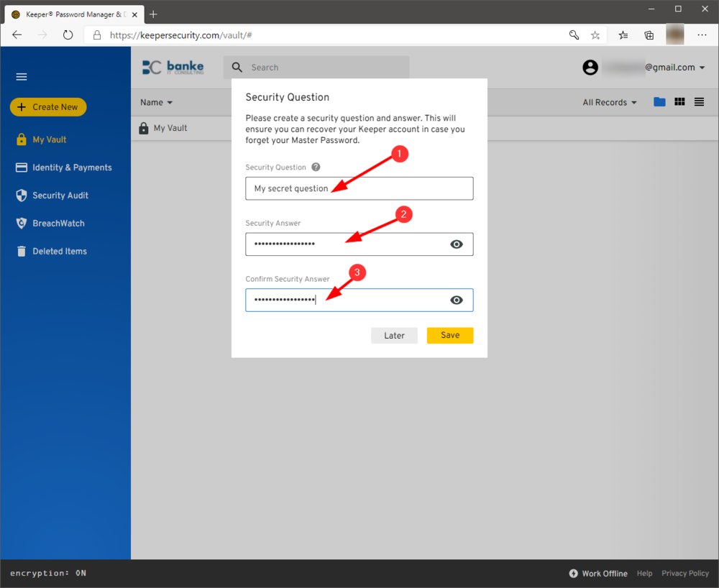Show the Security Answer with eye icon
The image size is (719, 588).
click(x=457, y=244)
